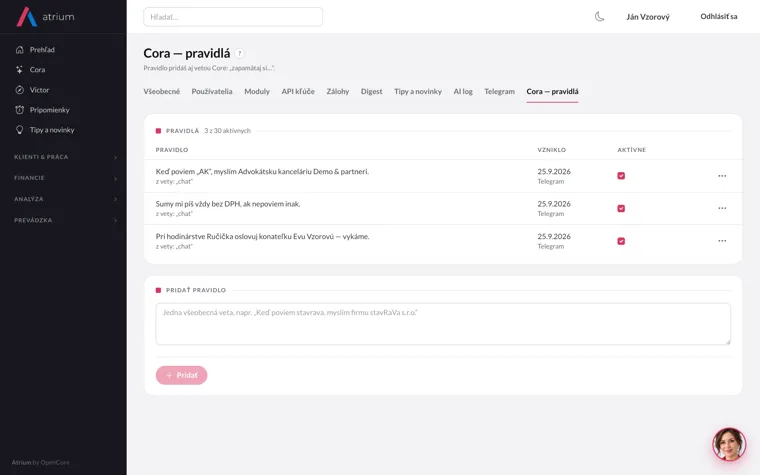
Task: Open the Cora assistant avatar bubble
Action: pos(728,444)
